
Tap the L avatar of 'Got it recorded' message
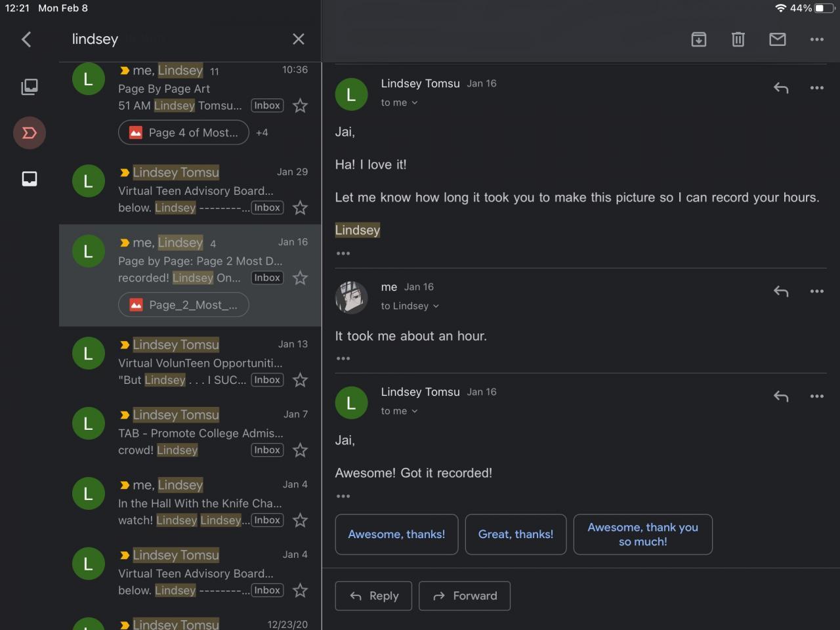click(x=351, y=403)
